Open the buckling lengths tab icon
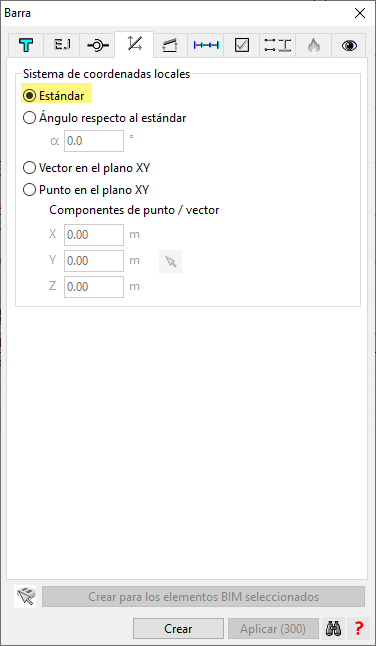The height and width of the screenshot is (646, 376). pyautogui.click(x=278, y=45)
